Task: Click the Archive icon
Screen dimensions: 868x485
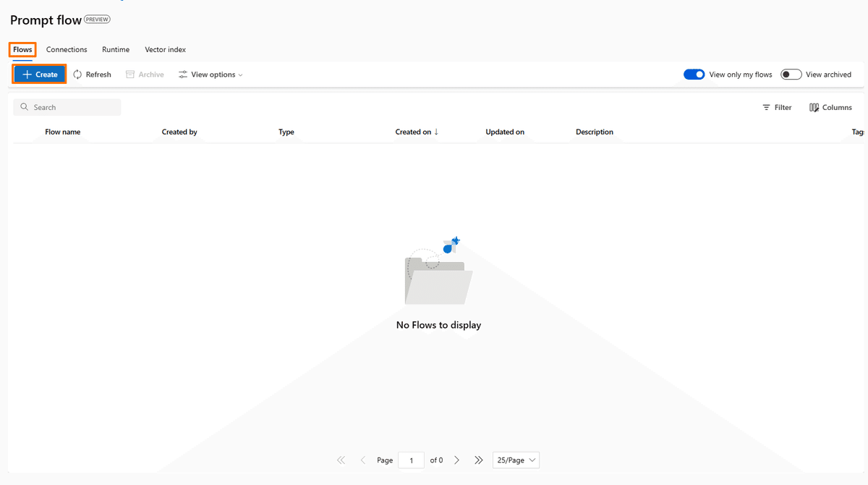Action: point(129,74)
